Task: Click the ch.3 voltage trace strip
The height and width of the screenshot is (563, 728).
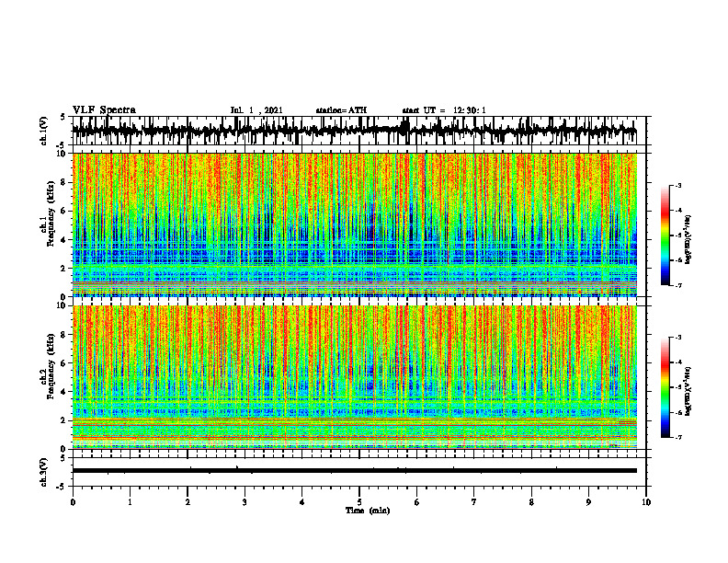Action: point(354,471)
